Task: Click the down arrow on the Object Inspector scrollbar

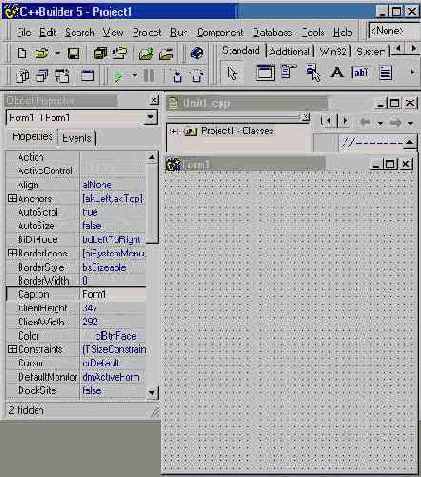Action: click(152, 393)
